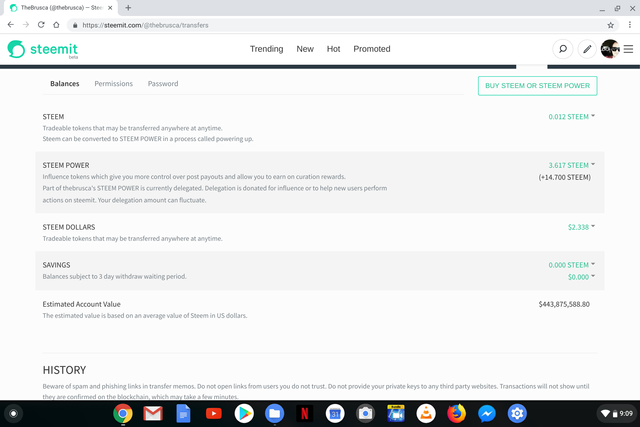Click the browser forward arrow
Image resolution: width=640 pixels, height=427 pixels.
pos(26,25)
